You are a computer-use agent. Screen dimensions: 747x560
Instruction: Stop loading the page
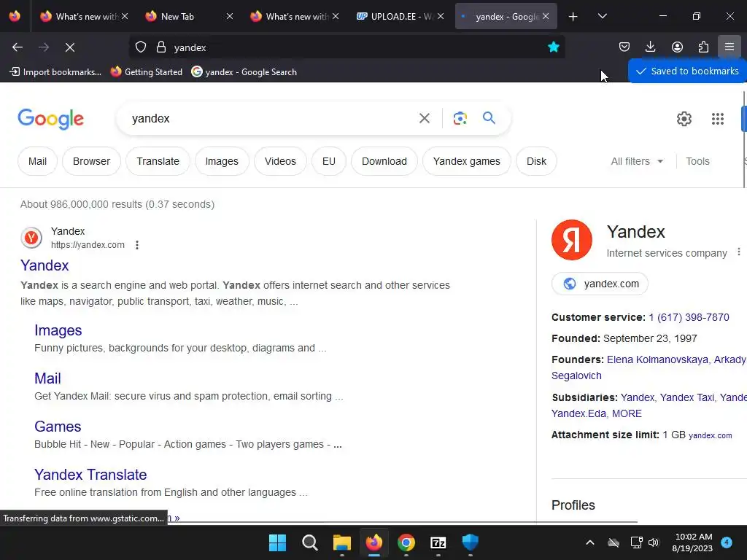(x=70, y=47)
